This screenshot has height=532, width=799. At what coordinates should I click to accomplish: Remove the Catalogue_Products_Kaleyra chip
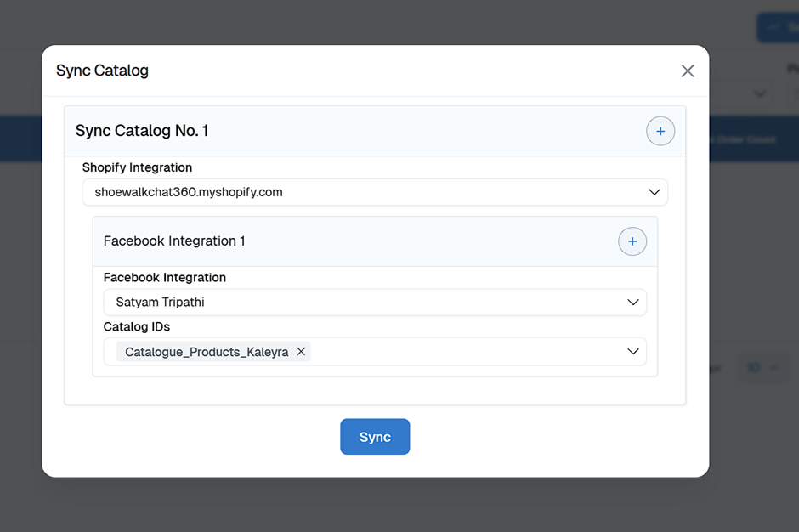pos(301,352)
